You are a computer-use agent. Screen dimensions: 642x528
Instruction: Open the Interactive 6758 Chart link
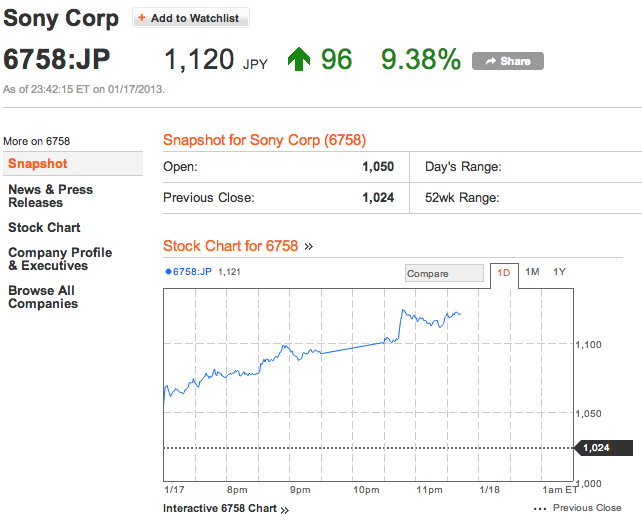pyautogui.click(x=220, y=509)
